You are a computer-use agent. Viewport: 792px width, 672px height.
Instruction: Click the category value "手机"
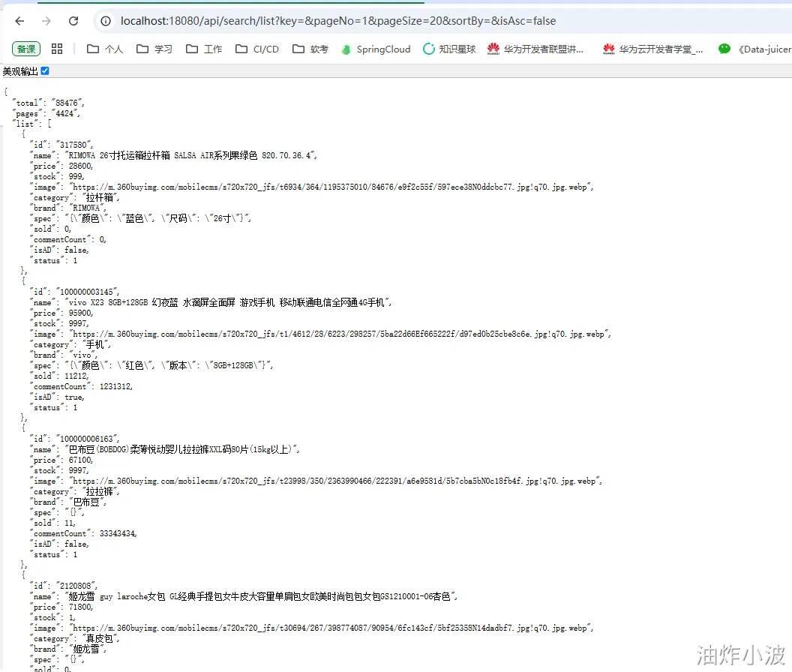[x=96, y=344]
